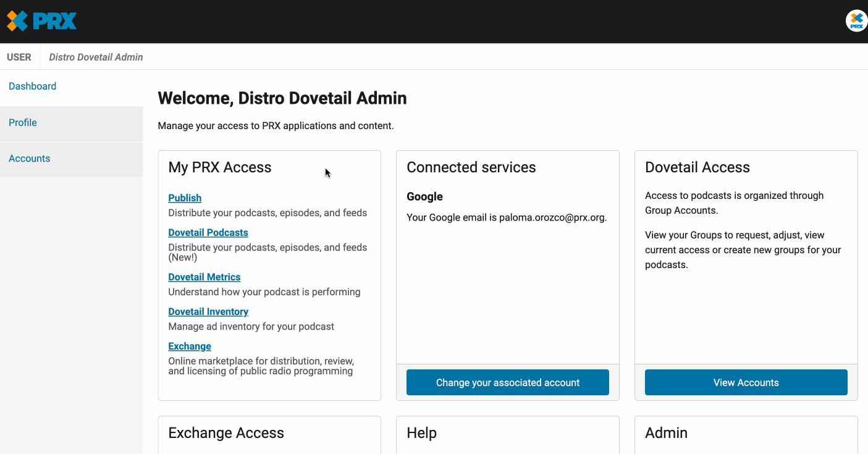Click the View Accounts button
The width and height of the screenshot is (868, 454).
746,382
